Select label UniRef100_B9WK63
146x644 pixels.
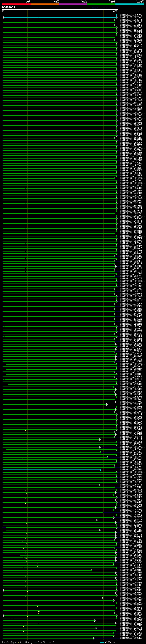click(x=131, y=427)
